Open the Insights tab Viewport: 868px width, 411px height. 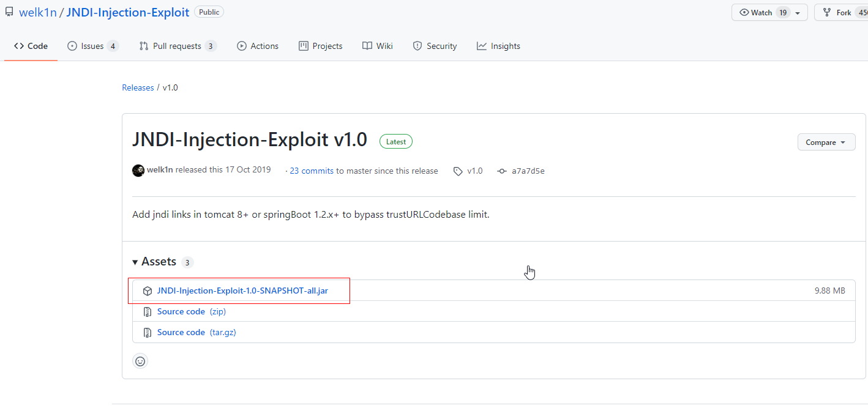click(x=499, y=46)
